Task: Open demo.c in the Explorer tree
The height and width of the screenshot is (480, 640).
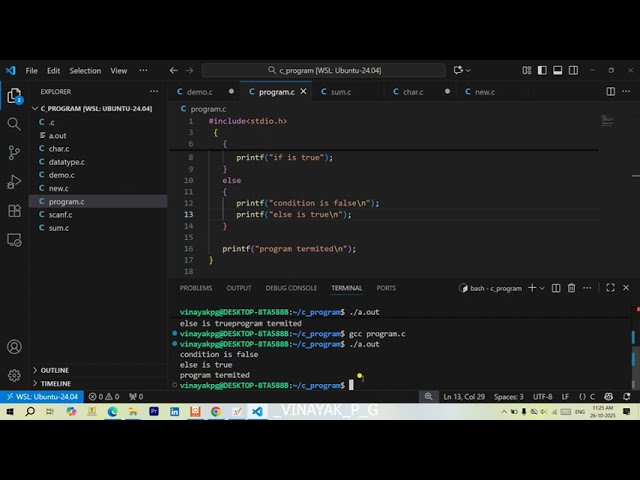Action: (98, 175)
